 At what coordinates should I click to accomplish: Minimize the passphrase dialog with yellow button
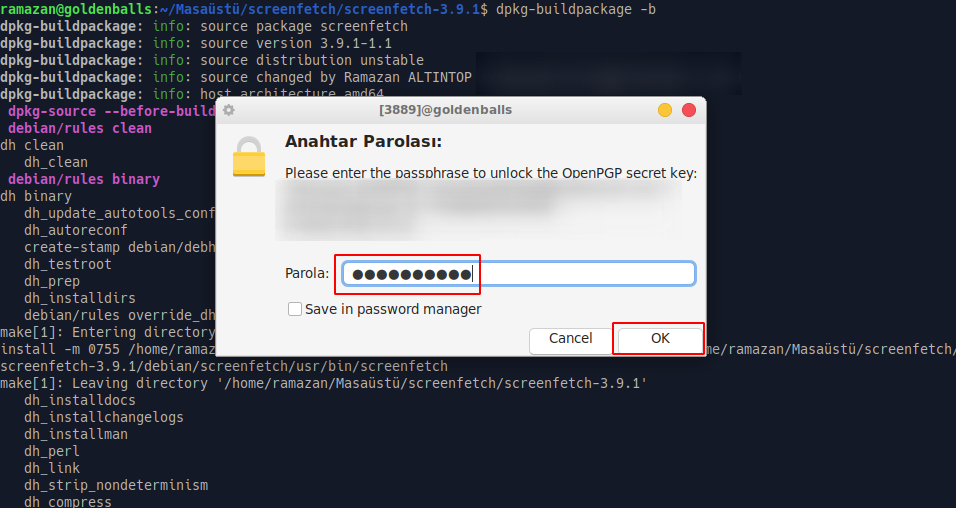coord(665,110)
